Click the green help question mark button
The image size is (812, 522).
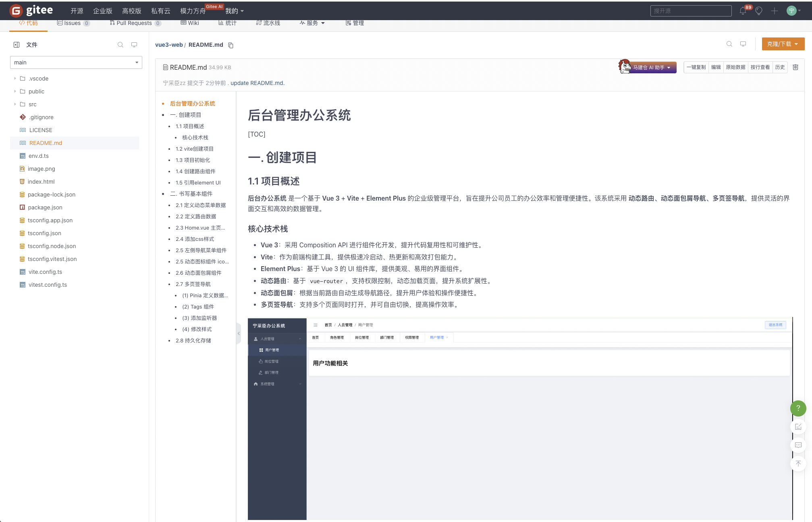pyautogui.click(x=798, y=408)
